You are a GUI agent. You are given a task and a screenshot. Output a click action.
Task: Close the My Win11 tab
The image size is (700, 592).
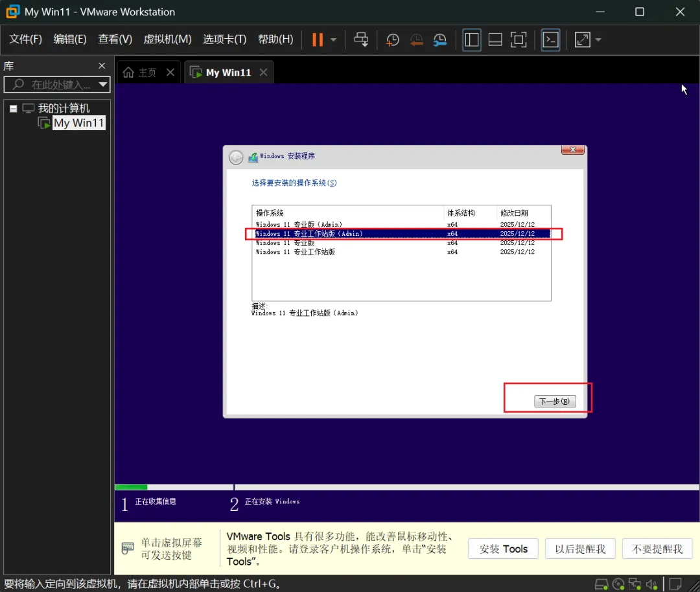pos(263,73)
